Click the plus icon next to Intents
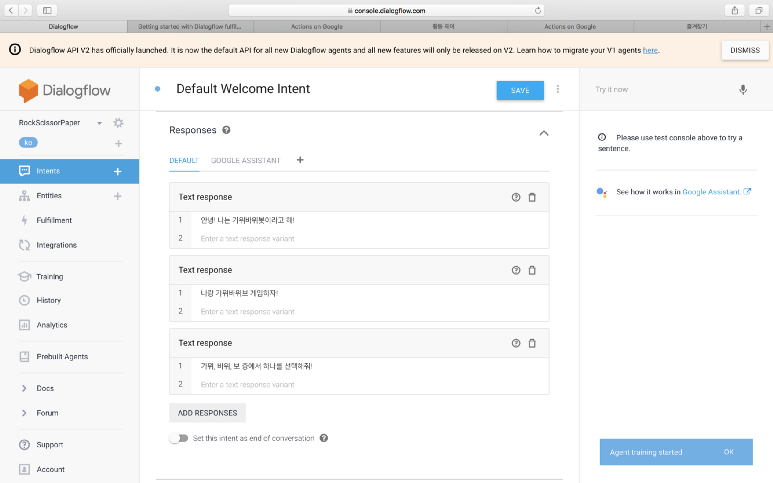Image resolution: width=773 pixels, height=483 pixels. click(118, 171)
